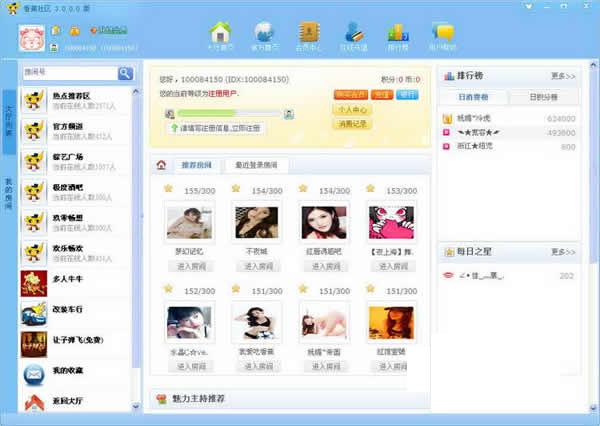
Task: Switch to the 日积分榜 ranking tab
Action: tap(543, 97)
